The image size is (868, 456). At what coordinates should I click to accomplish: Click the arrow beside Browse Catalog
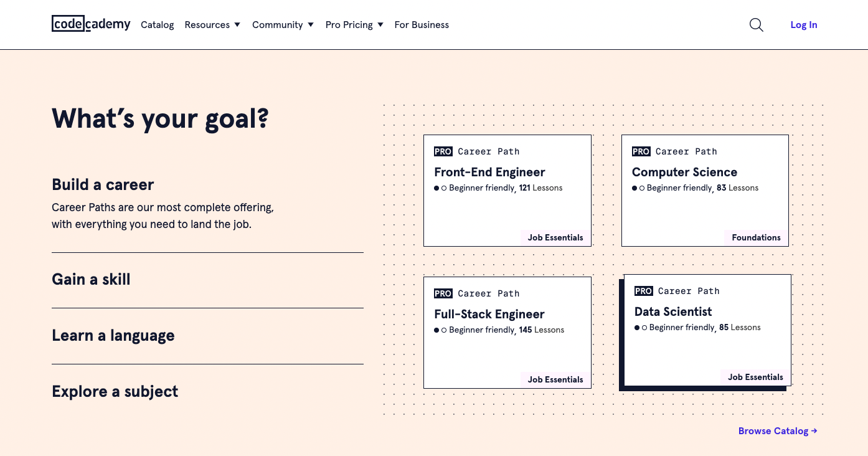[814, 431]
